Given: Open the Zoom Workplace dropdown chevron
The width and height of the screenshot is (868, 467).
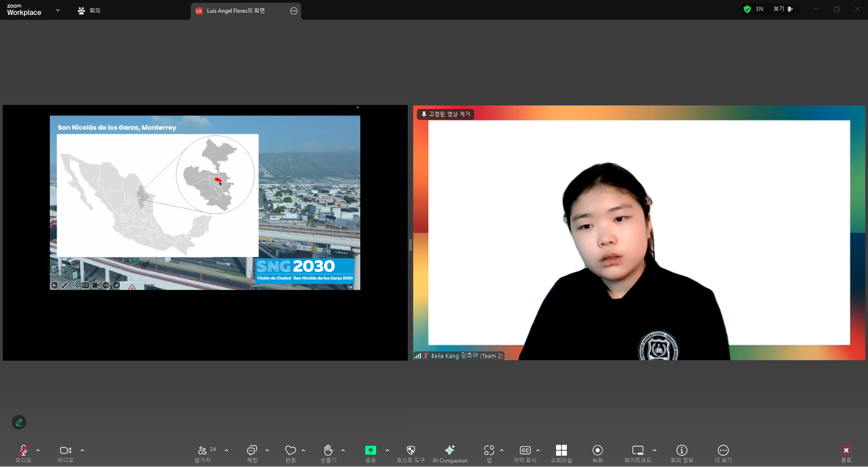Looking at the screenshot, I should click(x=58, y=10).
